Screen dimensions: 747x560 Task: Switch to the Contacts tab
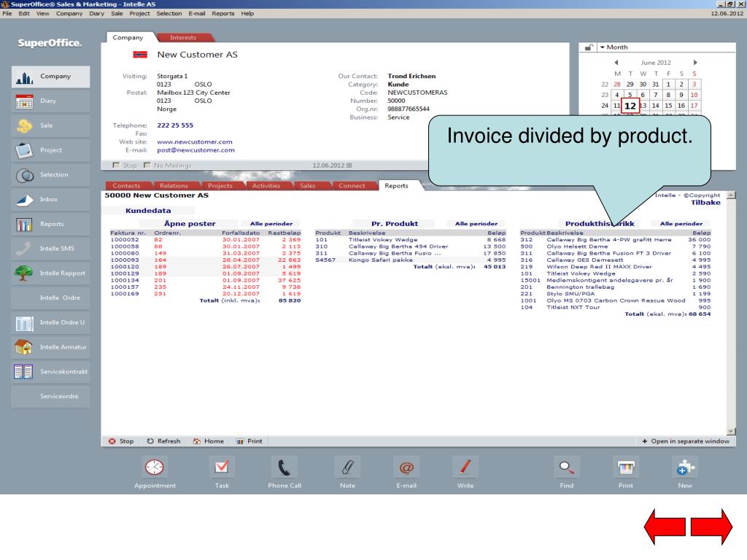pos(127,186)
